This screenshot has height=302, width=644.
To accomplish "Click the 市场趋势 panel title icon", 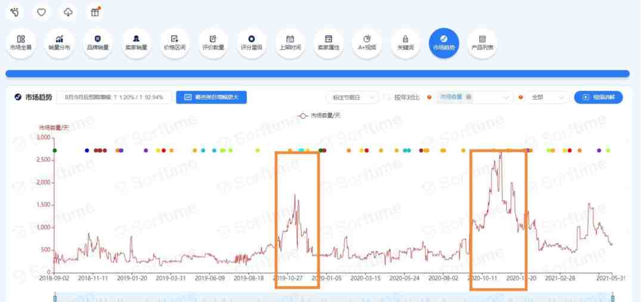I will point(18,97).
